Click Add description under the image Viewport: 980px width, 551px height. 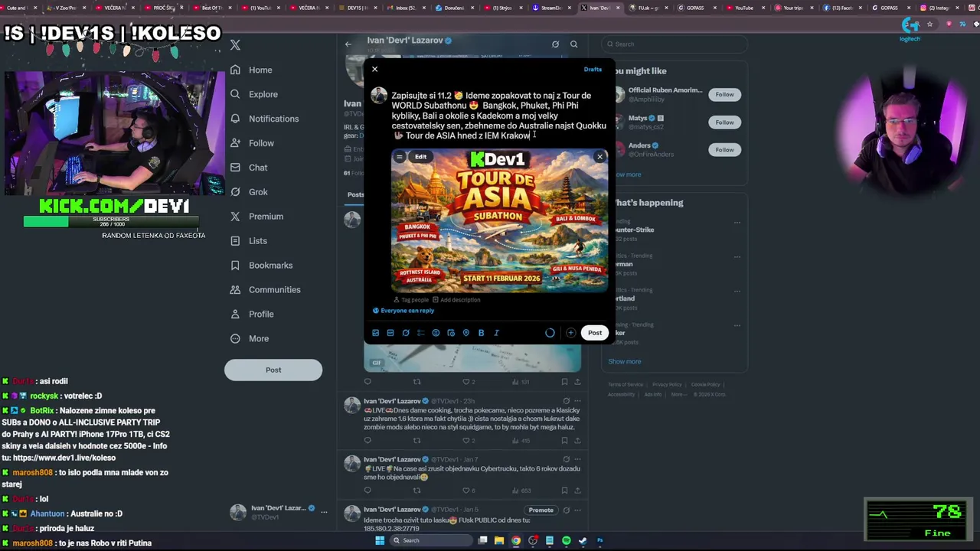(x=456, y=300)
